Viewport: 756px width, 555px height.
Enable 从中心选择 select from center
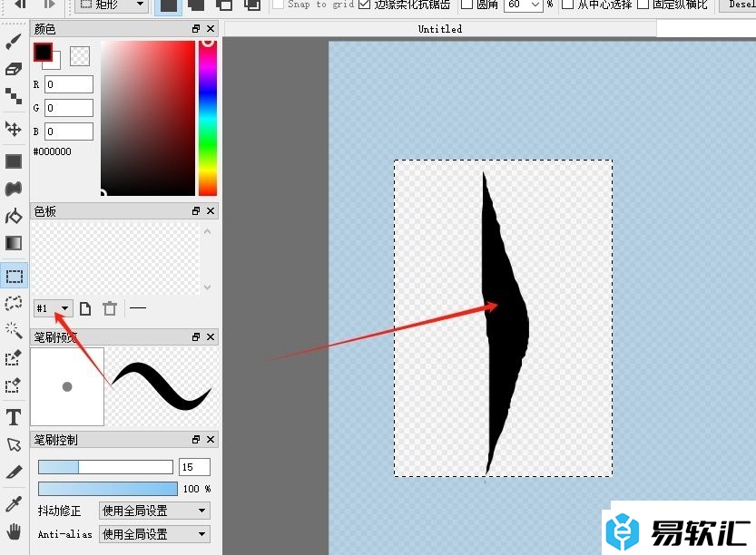point(568,5)
